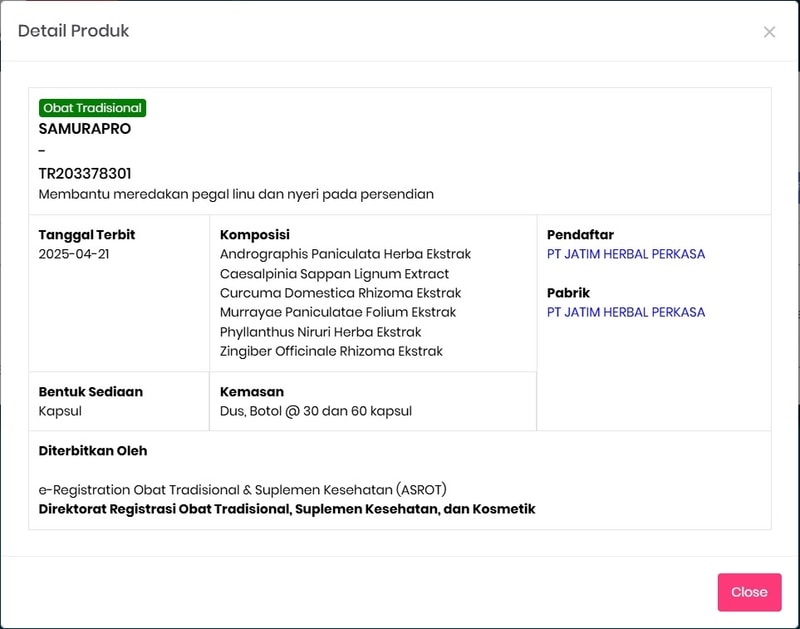The width and height of the screenshot is (800, 629).
Task: Click the SAMURAPRO product name
Action: [85, 129]
